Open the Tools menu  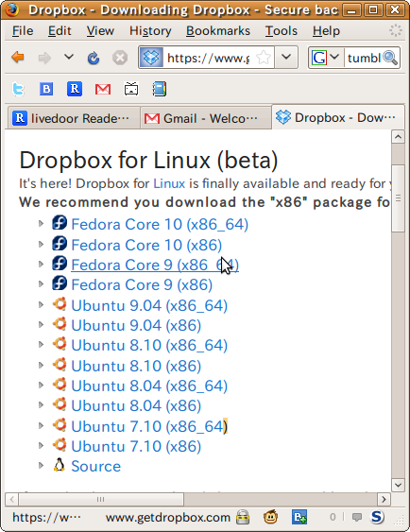(x=282, y=31)
